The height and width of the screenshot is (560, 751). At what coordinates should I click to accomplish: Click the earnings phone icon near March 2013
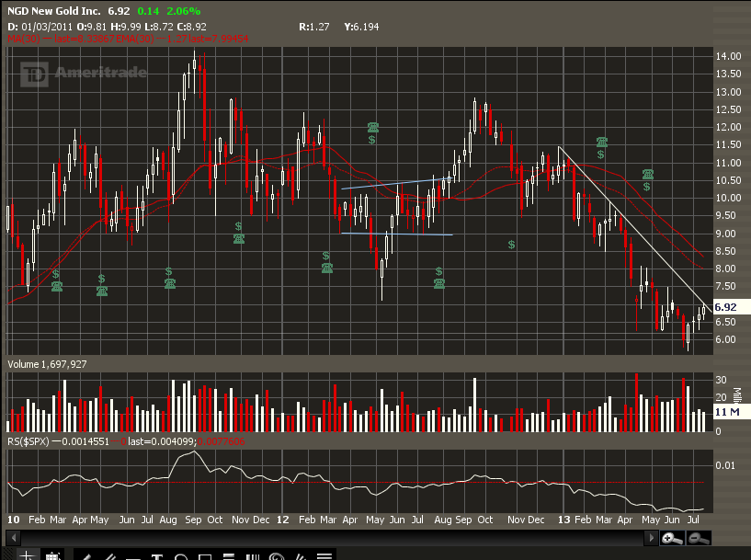point(602,143)
